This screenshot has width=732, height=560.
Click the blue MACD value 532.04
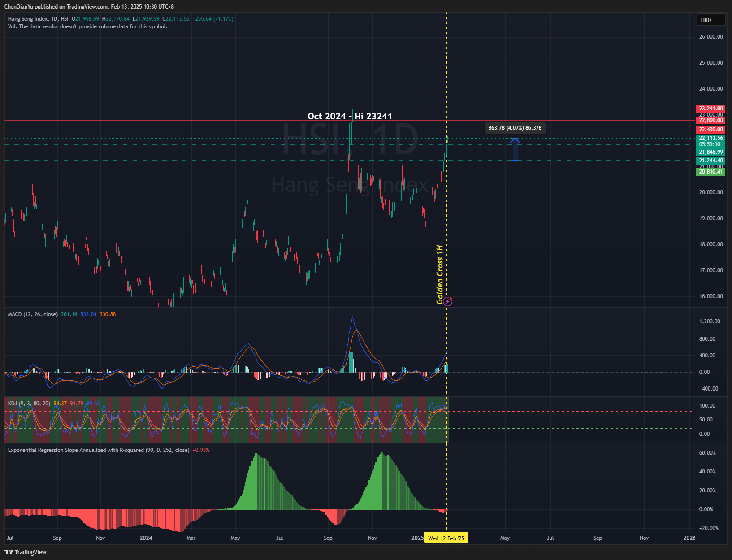[x=88, y=314]
